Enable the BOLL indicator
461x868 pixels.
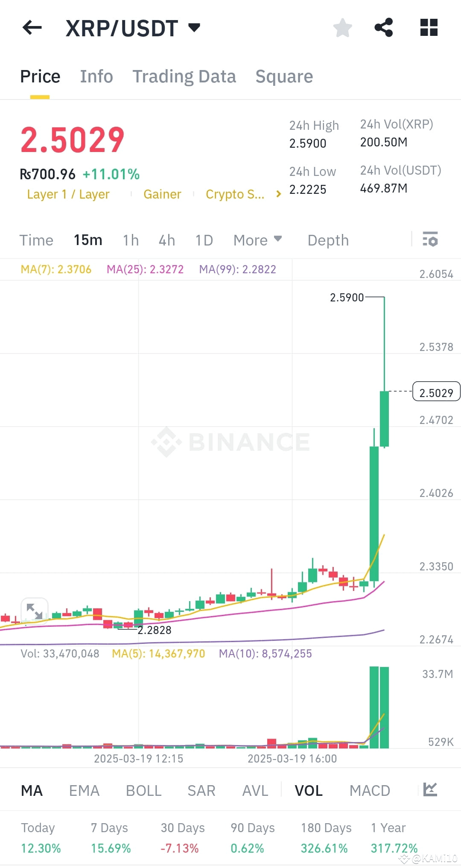click(x=143, y=790)
